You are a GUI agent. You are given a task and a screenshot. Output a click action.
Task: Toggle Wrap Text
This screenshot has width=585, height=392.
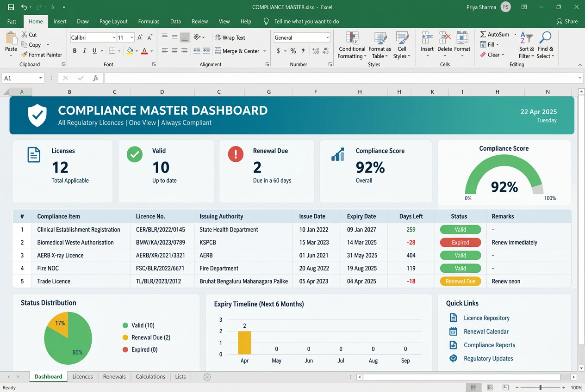[x=230, y=37]
